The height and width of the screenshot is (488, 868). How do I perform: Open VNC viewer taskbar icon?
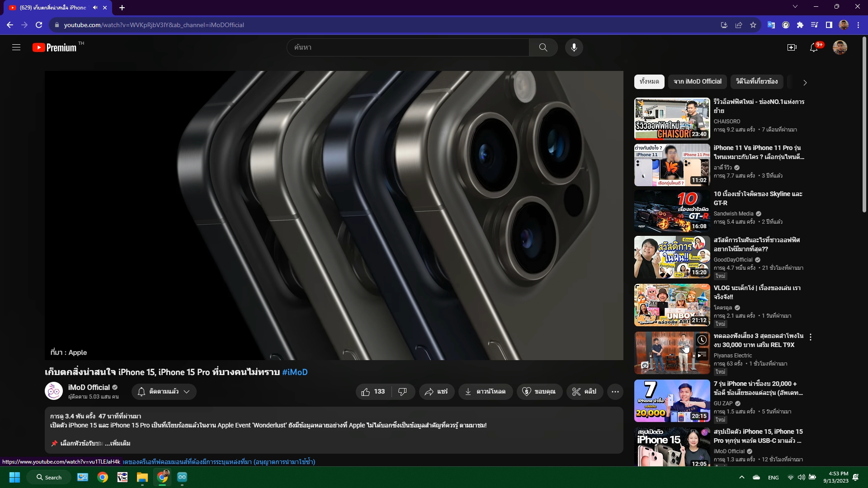point(123,477)
